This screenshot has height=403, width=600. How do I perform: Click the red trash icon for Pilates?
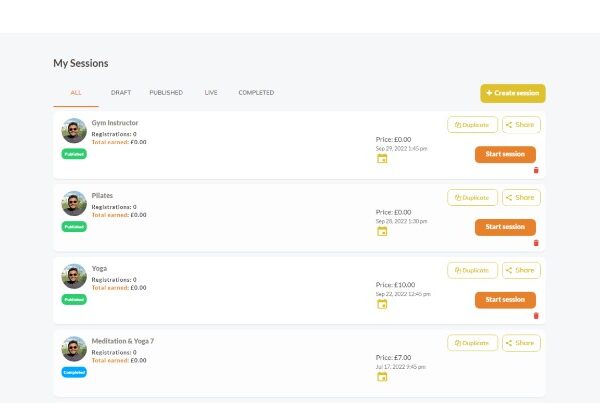tap(536, 243)
